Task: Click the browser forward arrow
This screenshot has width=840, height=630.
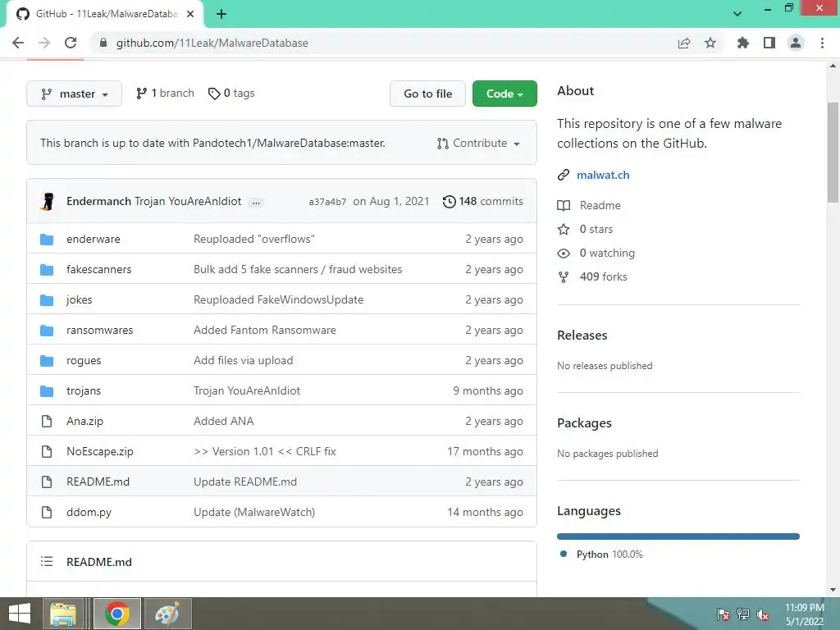Action: (44, 43)
